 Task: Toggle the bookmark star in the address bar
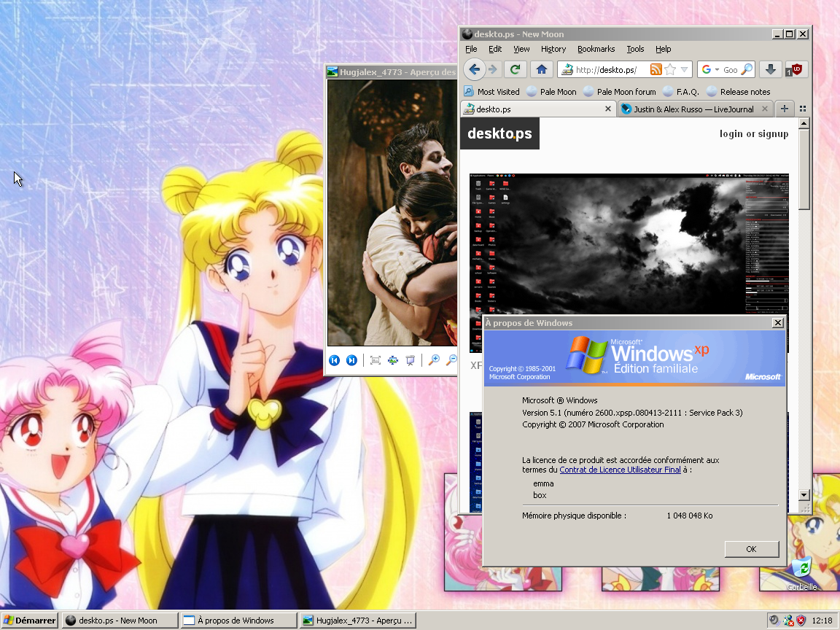click(x=670, y=70)
